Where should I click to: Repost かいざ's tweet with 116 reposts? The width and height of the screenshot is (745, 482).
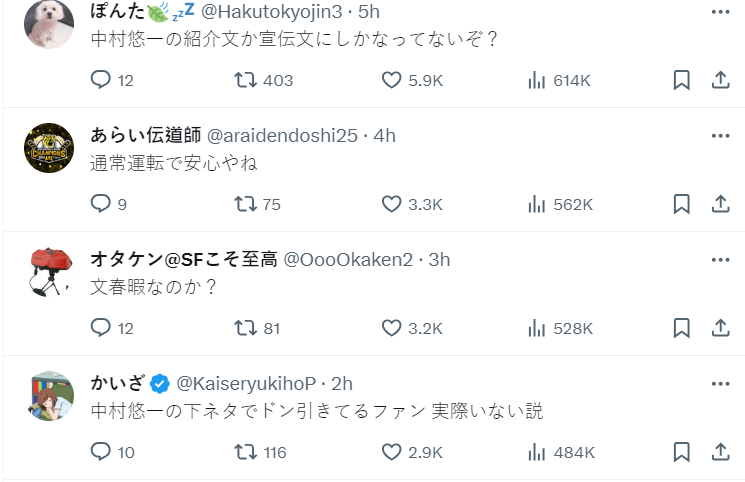click(x=245, y=452)
